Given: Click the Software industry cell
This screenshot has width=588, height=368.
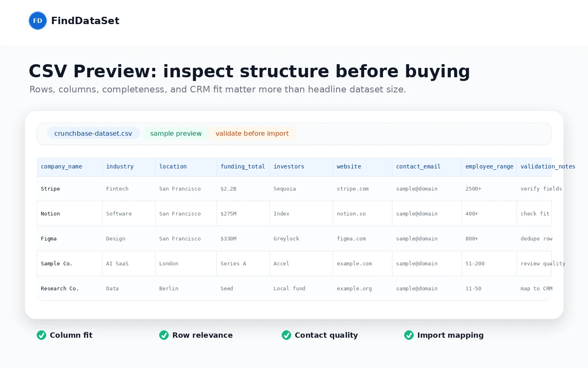Looking at the screenshot, I should pyautogui.click(x=129, y=213).
